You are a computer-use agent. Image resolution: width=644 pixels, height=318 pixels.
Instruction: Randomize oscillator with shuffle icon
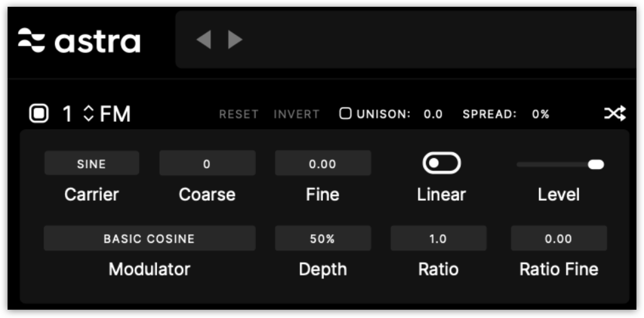coord(615,113)
